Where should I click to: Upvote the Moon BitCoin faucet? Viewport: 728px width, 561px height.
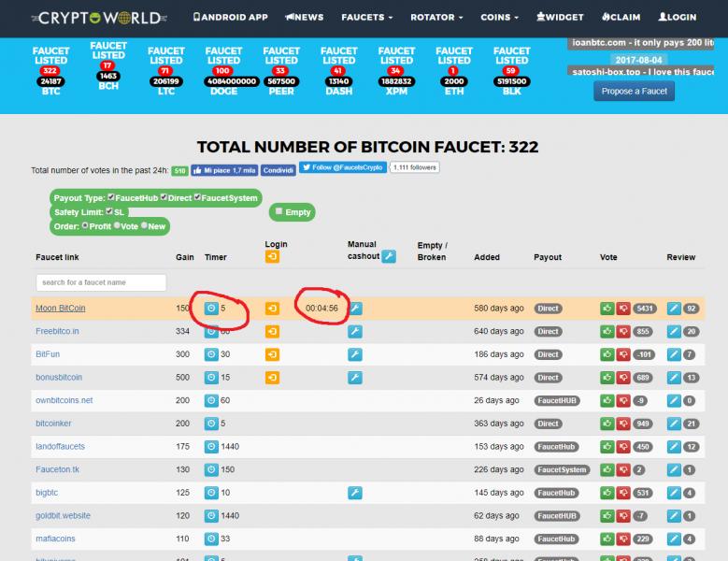(x=607, y=308)
